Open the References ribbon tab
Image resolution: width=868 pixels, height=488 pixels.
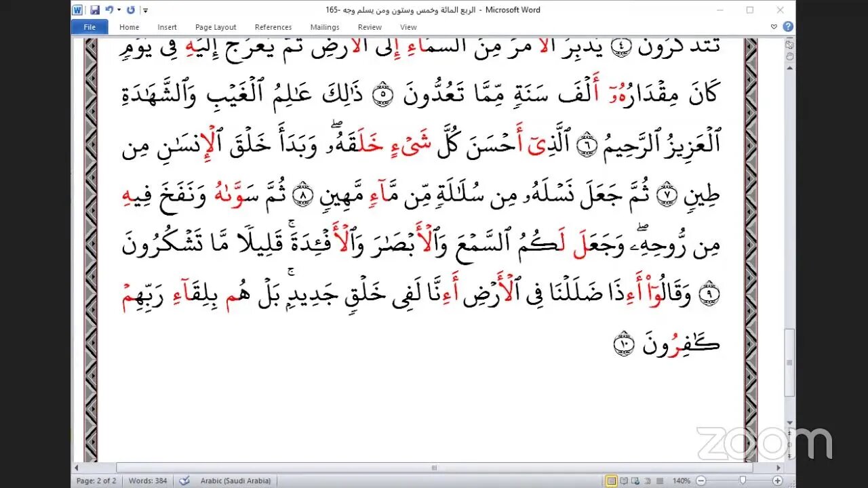273,27
